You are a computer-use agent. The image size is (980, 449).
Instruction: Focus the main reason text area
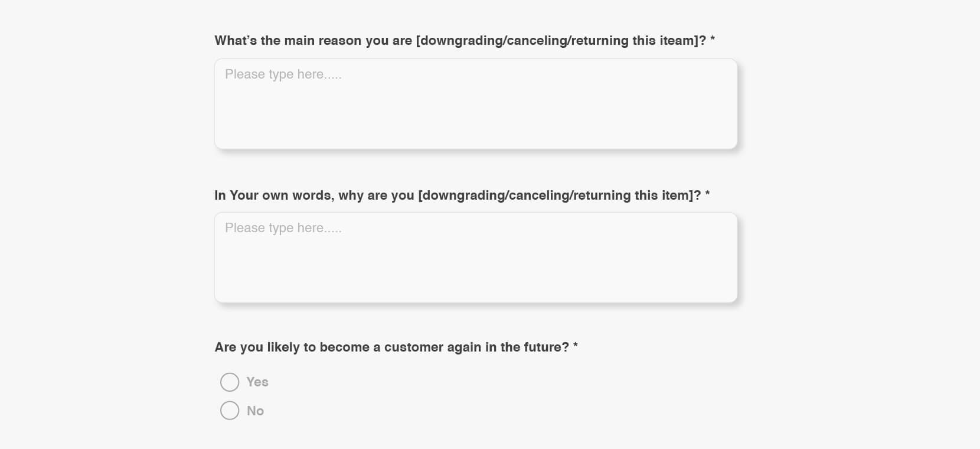[x=476, y=104]
